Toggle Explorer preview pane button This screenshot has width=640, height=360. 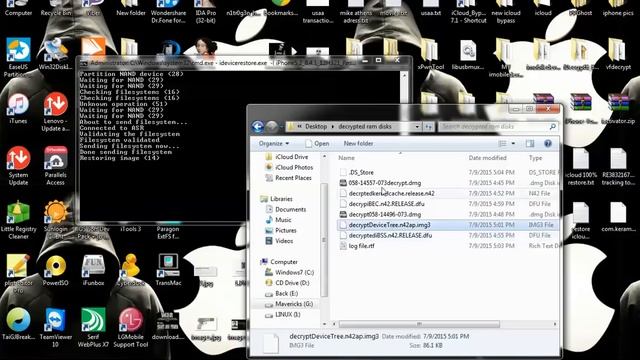click(x=530, y=143)
